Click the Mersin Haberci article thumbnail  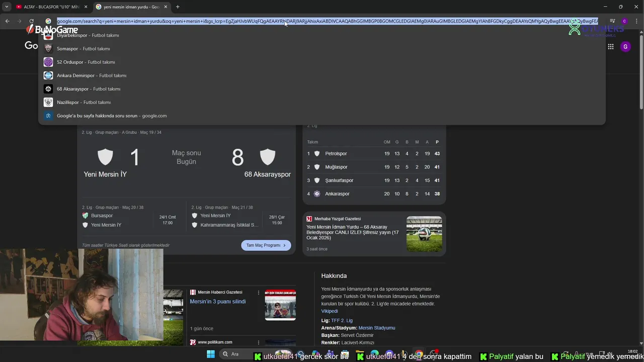(x=280, y=305)
